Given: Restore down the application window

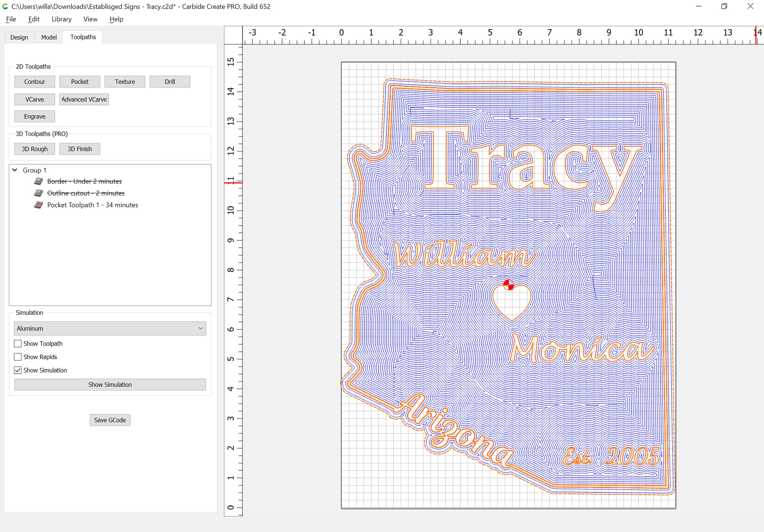Looking at the screenshot, I should point(724,6).
